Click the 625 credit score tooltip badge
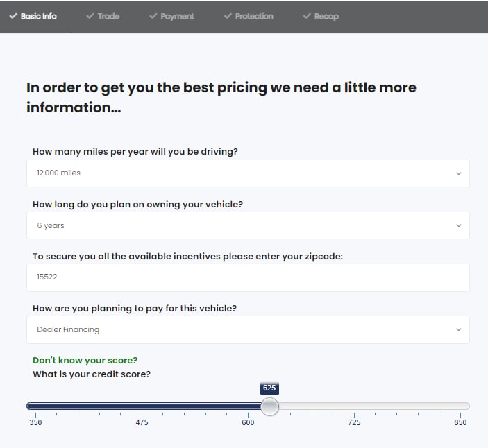Viewport: 488px width, 448px height. tap(269, 388)
